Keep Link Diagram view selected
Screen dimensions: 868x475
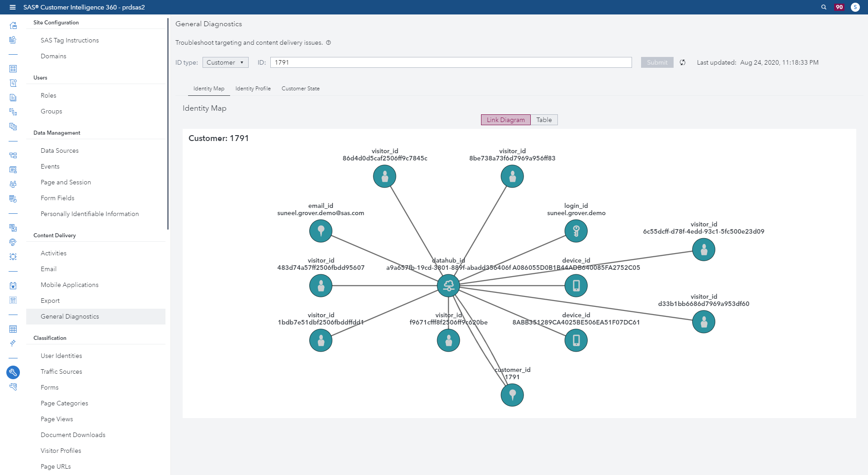(505, 120)
